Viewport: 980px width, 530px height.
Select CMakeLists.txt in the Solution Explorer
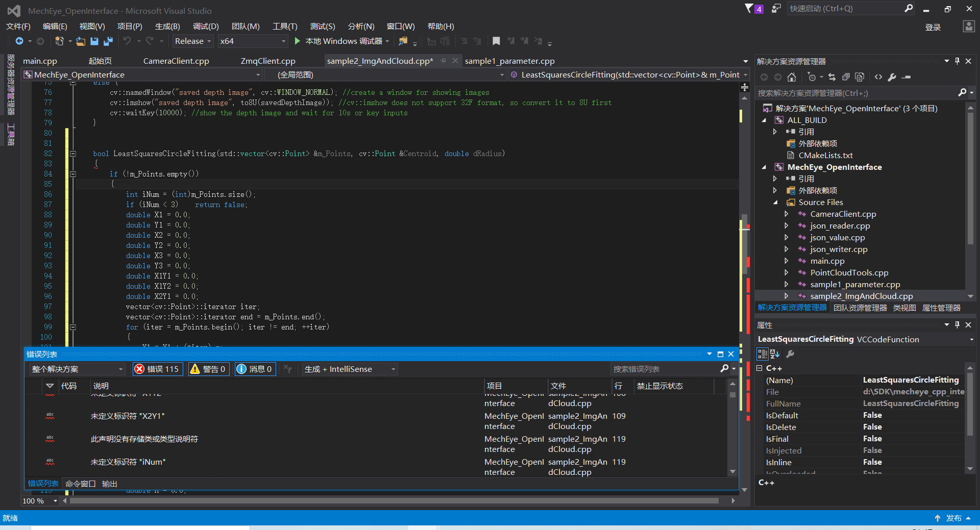point(825,156)
